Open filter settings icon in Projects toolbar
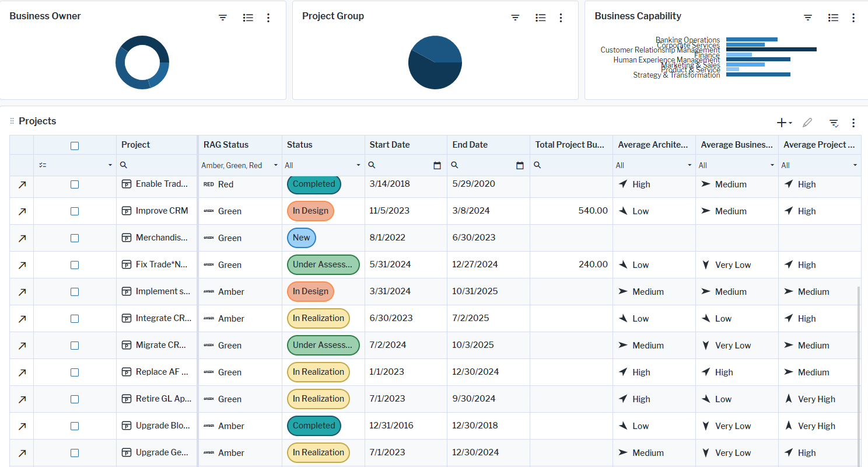This screenshot has height=467, width=868. pyautogui.click(x=834, y=123)
